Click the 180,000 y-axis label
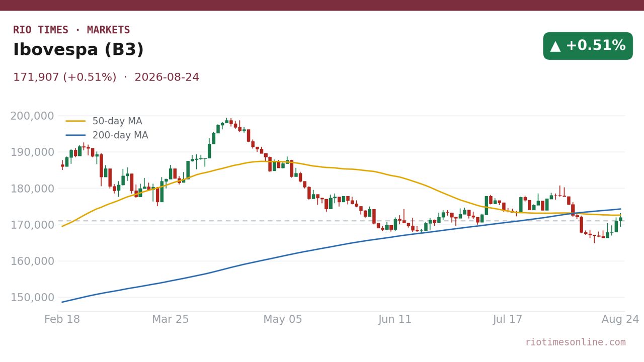644x362 pixels. point(32,189)
